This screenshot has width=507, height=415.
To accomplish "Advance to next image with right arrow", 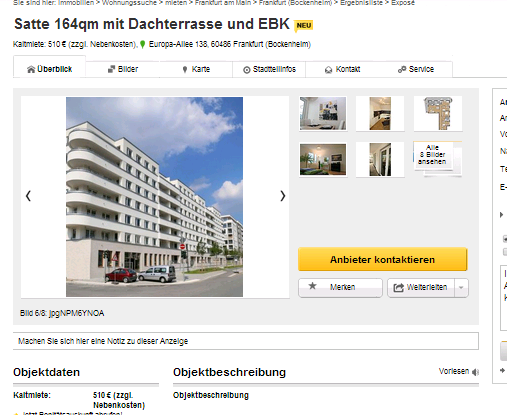I will point(283,196).
